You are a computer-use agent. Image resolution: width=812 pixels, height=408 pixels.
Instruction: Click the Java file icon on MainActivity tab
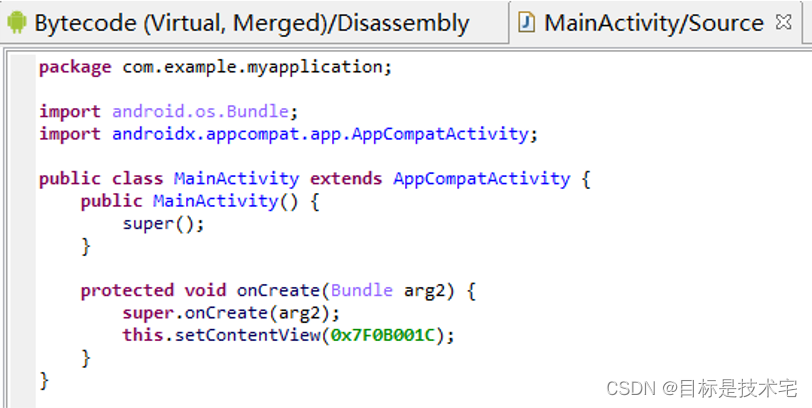pos(527,22)
